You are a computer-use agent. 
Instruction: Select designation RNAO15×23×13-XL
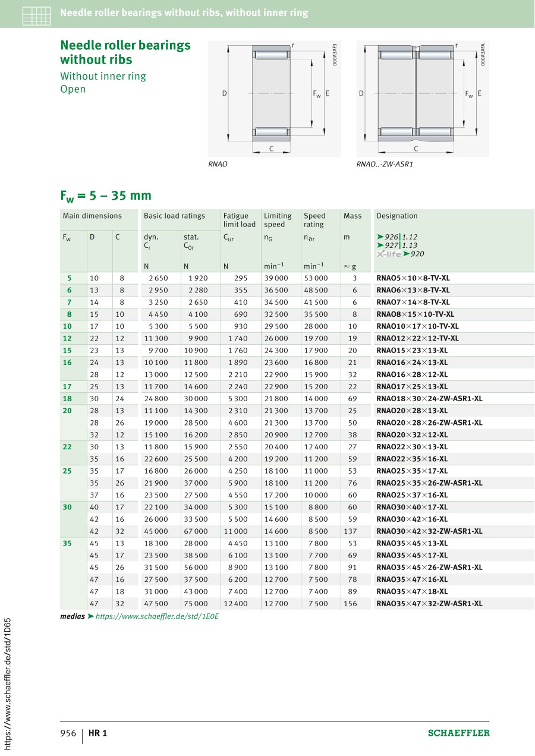pos(412,351)
